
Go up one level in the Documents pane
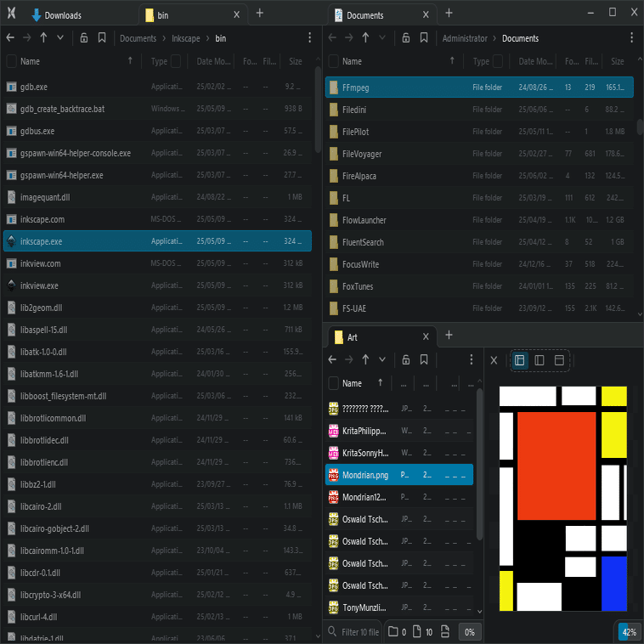point(365,37)
